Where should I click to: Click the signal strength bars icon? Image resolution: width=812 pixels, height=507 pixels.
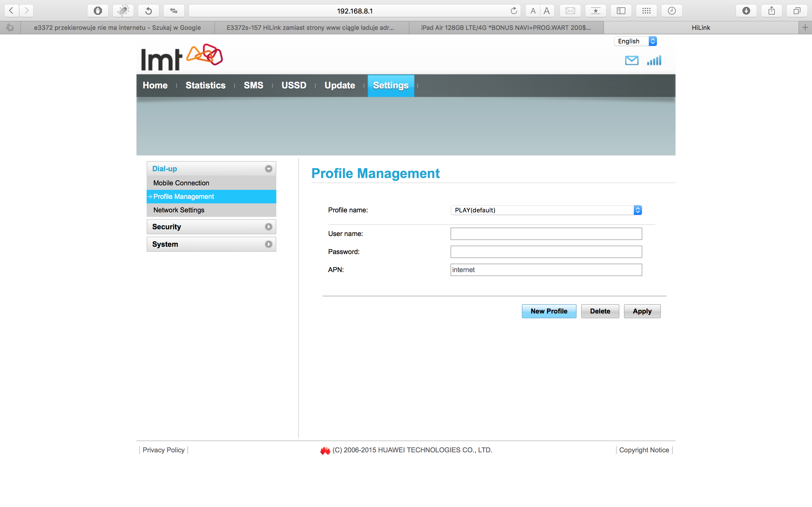pos(654,61)
